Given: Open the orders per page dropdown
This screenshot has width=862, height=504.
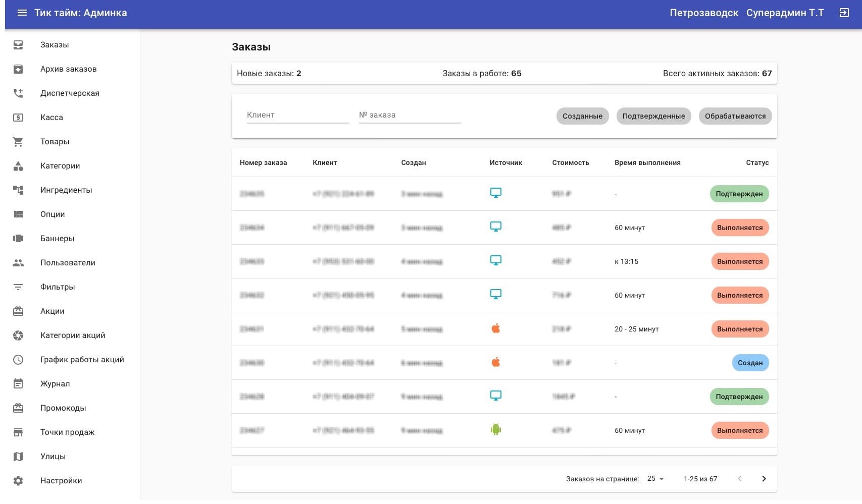Looking at the screenshot, I should (655, 479).
